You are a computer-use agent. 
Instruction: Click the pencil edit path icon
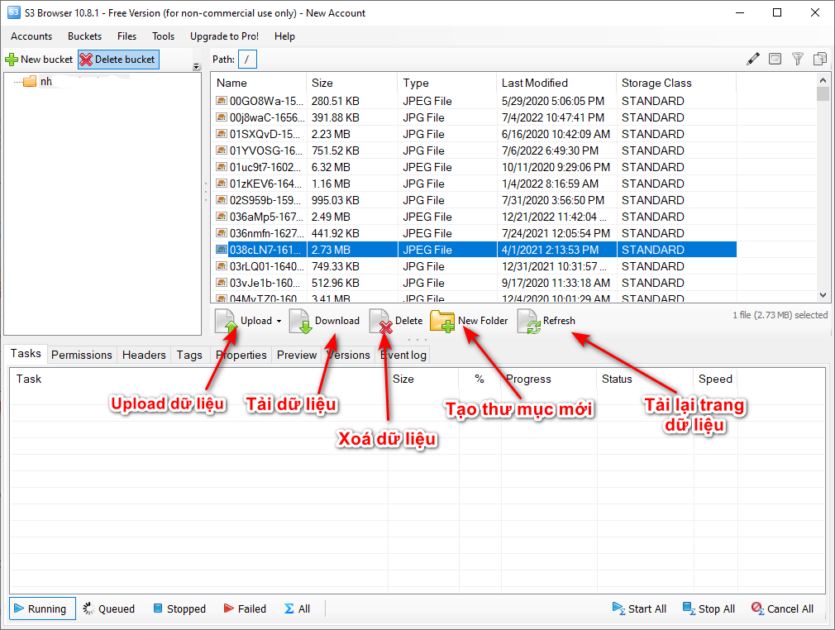point(752,59)
